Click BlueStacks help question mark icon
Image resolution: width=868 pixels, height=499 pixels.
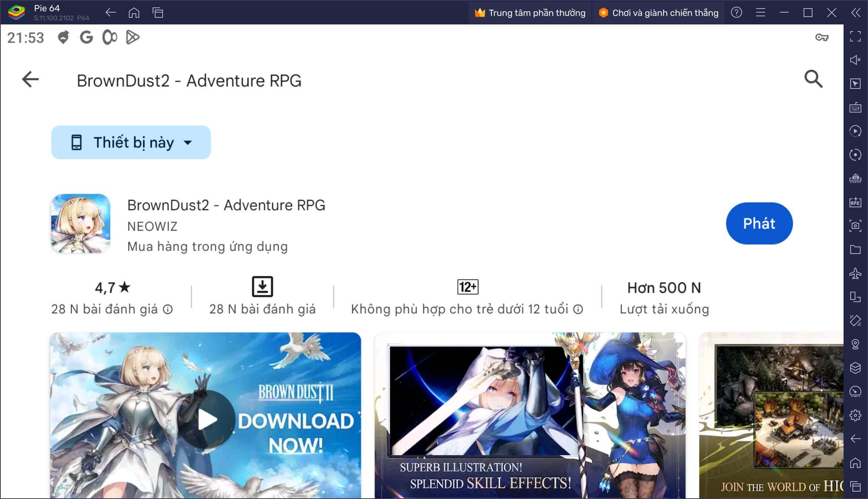point(737,13)
